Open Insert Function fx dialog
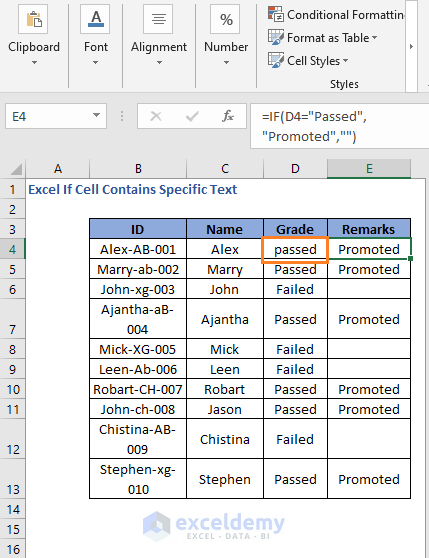Viewport: 429px width, 558px height. (x=228, y=116)
